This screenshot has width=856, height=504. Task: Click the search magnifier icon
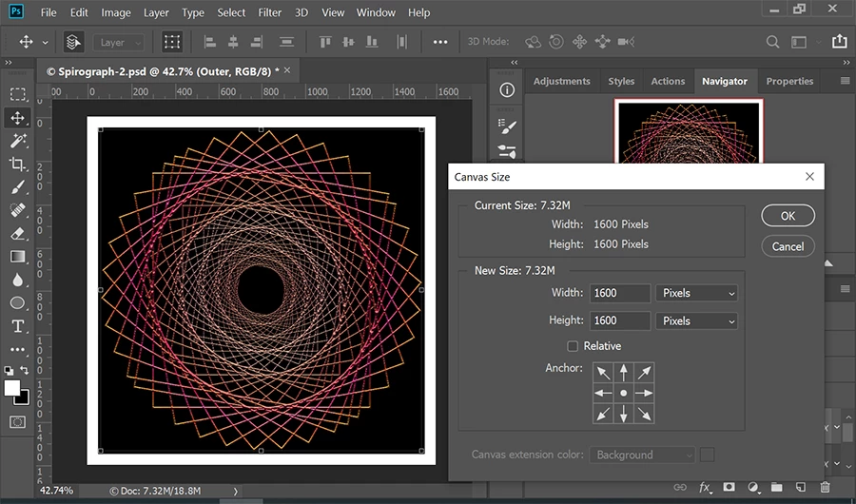click(x=773, y=42)
